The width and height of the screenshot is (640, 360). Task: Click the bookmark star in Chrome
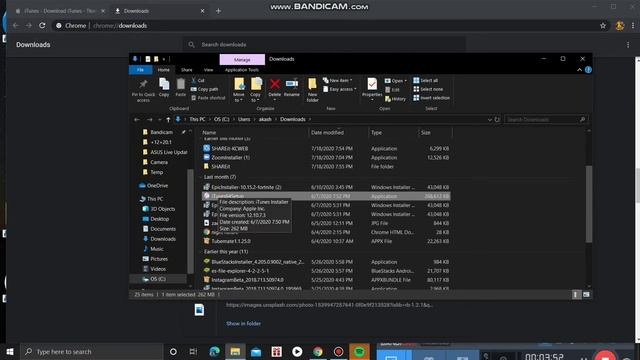(603, 26)
